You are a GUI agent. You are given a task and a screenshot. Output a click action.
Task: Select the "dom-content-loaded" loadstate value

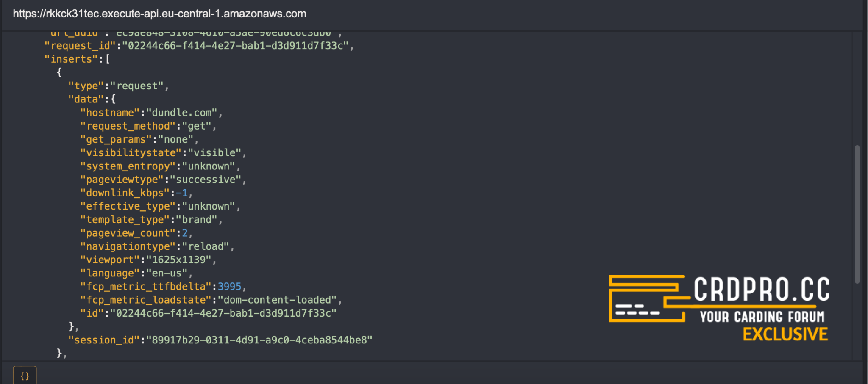point(277,300)
